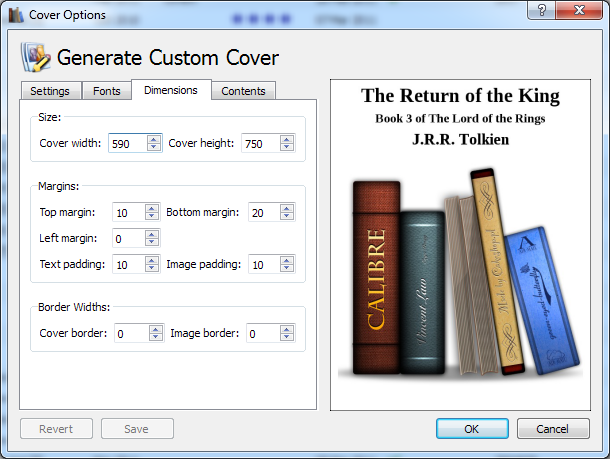Click the Image padding value field
The width and height of the screenshot is (610, 459).
click(x=265, y=264)
